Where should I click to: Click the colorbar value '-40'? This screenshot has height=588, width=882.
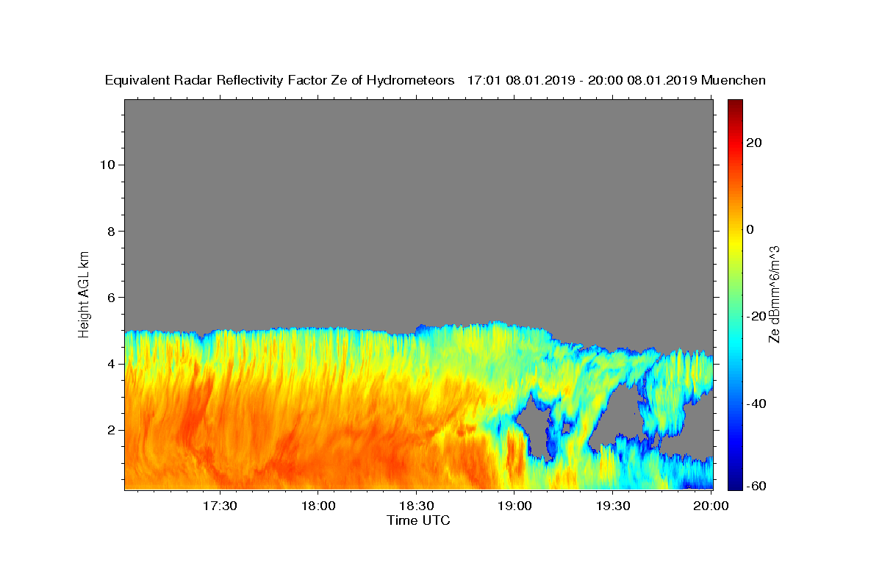click(x=755, y=404)
